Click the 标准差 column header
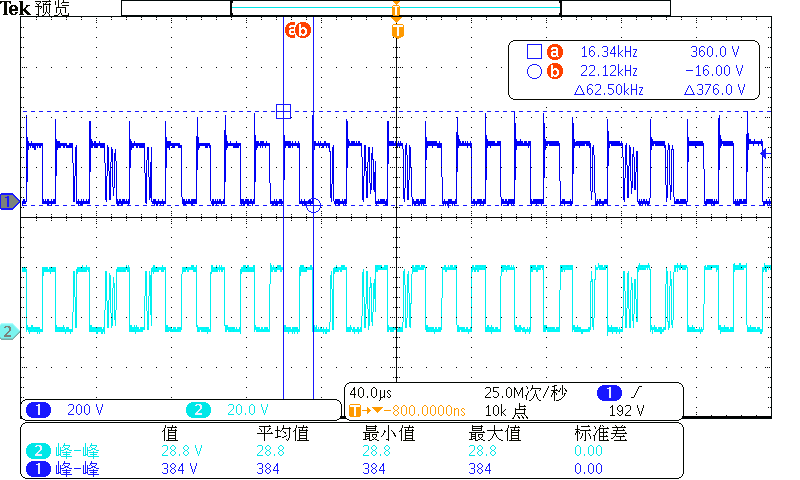This screenshot has width=800, height=480. 601,434
